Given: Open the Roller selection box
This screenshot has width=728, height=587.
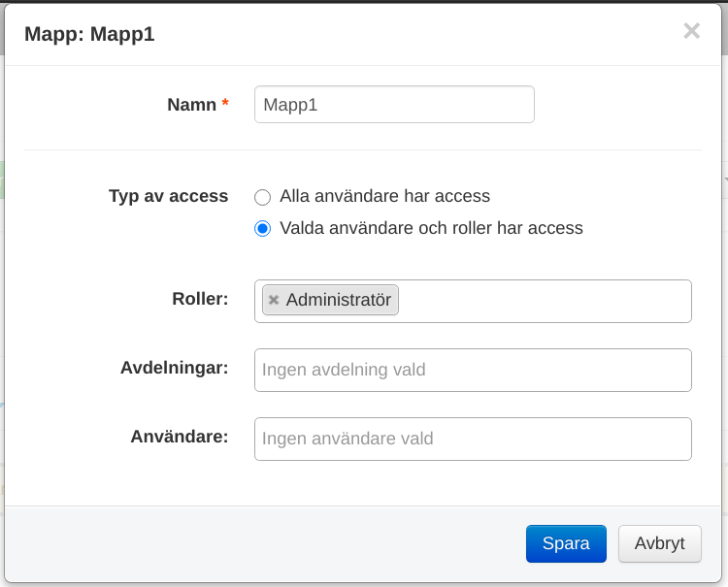Looking at the screenshot, I should click(544, 301).
